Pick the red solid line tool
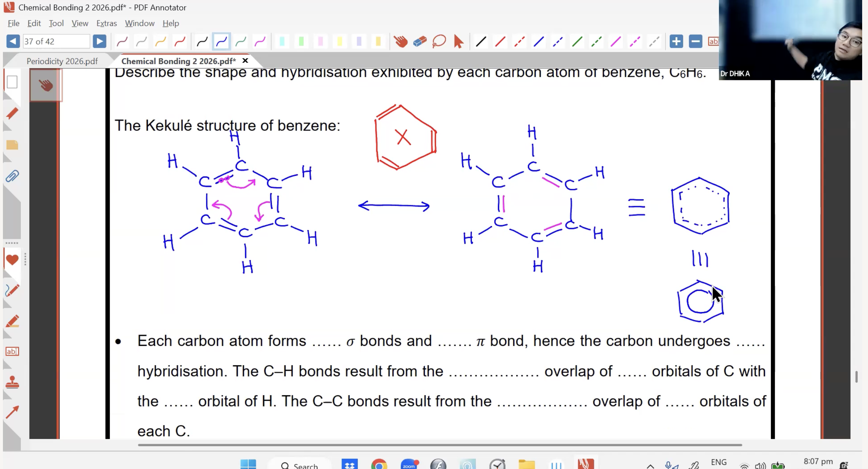 coord(500,41)
